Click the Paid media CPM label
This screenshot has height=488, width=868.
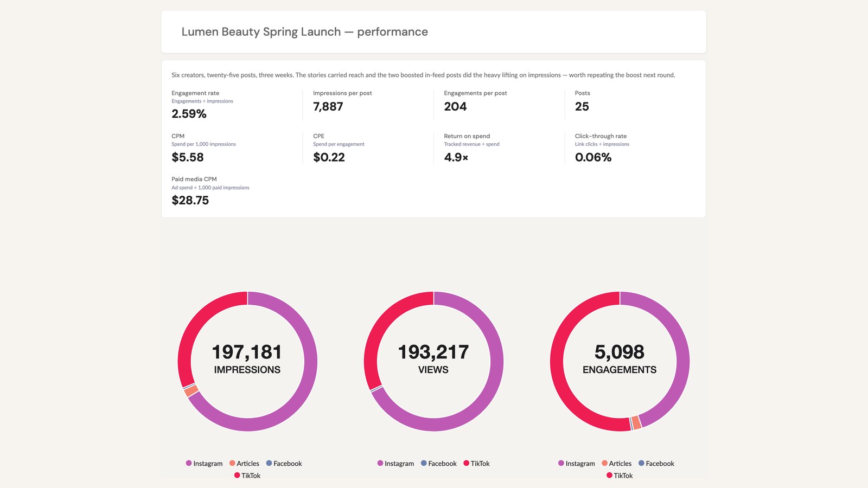point(194,179)
